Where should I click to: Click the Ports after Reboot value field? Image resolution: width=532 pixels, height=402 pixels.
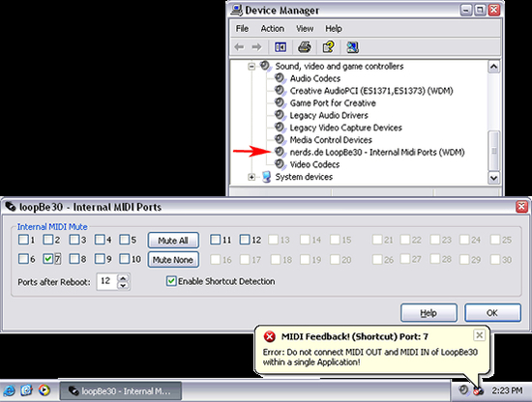point(106,281)
